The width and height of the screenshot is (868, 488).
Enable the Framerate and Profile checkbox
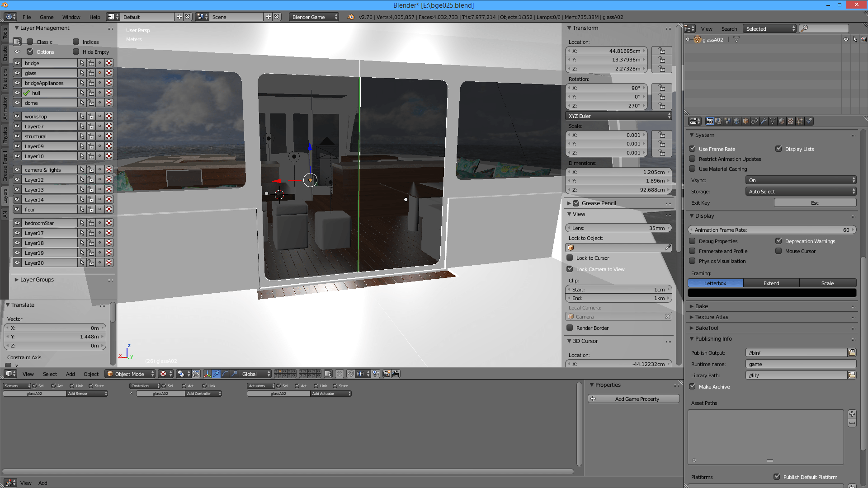692,251
